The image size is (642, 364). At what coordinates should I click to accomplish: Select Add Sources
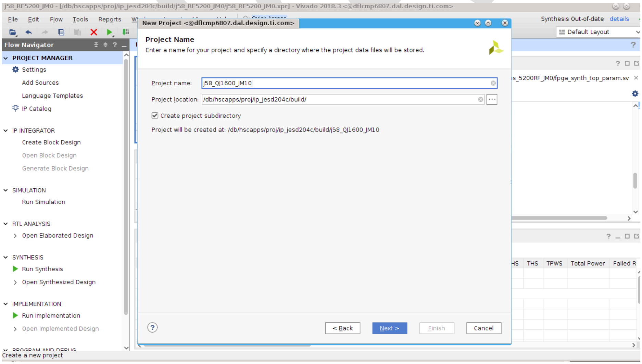(40, 83)
